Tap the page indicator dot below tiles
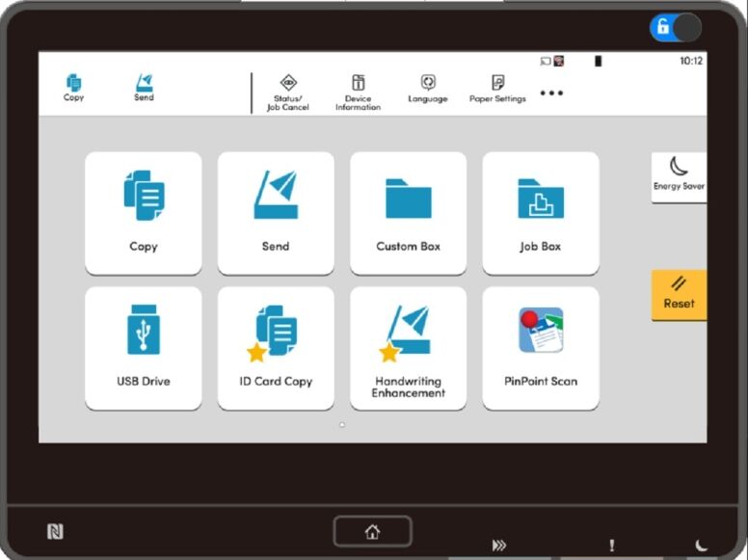 [342, 424]
